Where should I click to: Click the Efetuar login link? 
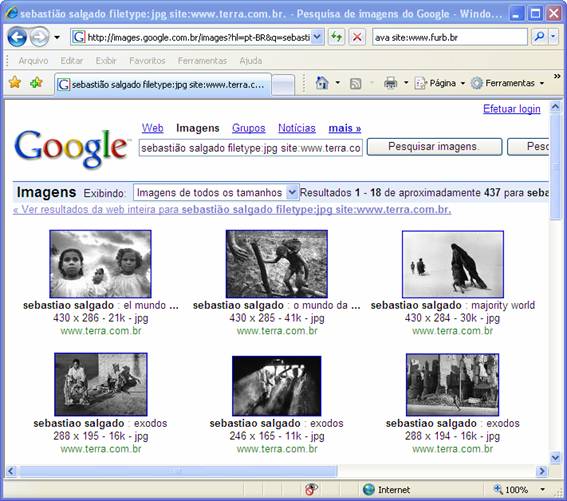click(512, 109)
